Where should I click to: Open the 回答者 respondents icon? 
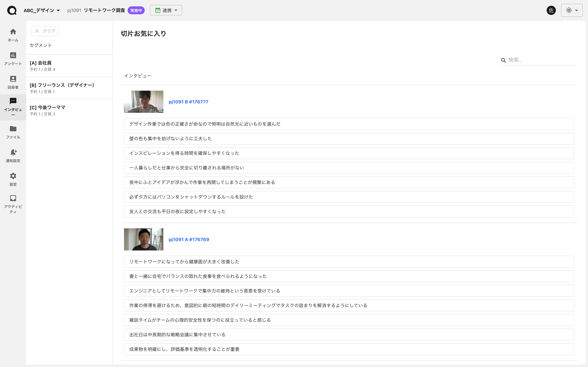(13, 79)
